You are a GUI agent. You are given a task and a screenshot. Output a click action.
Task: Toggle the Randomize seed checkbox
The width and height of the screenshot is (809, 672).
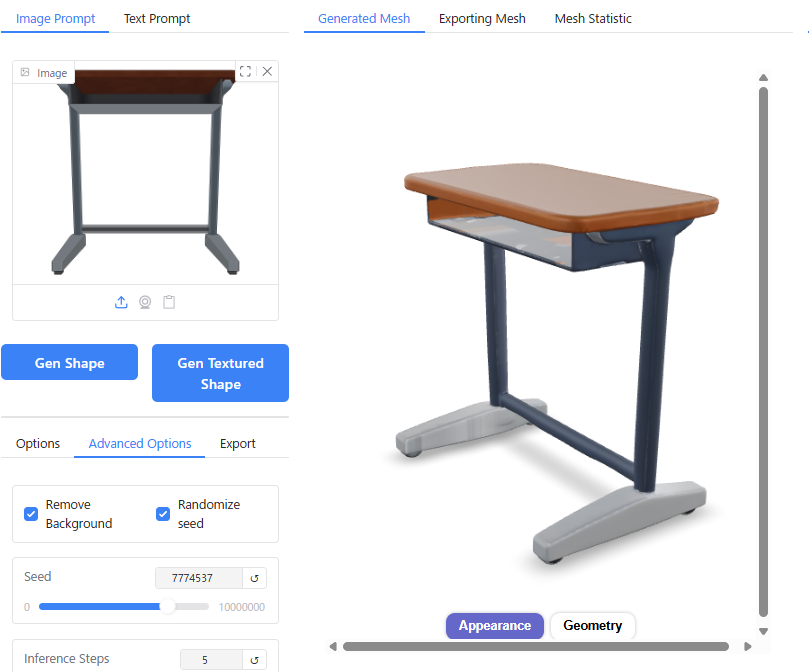click(163, 514)
